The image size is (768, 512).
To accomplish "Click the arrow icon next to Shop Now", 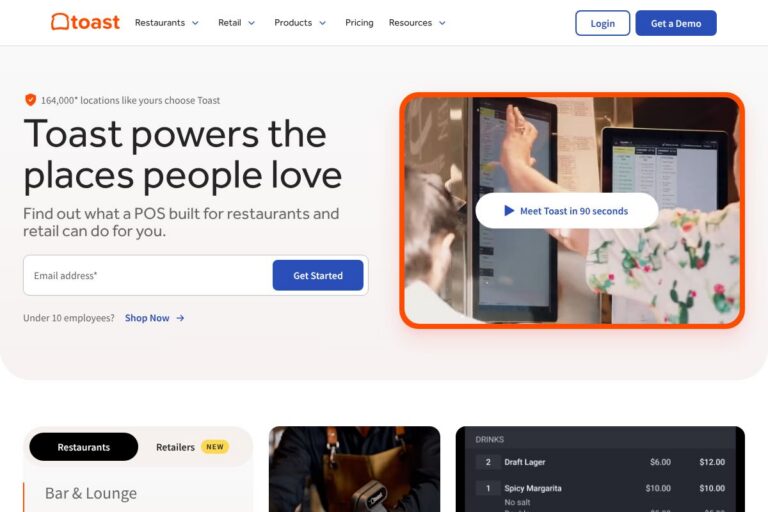I will [180, 318].
